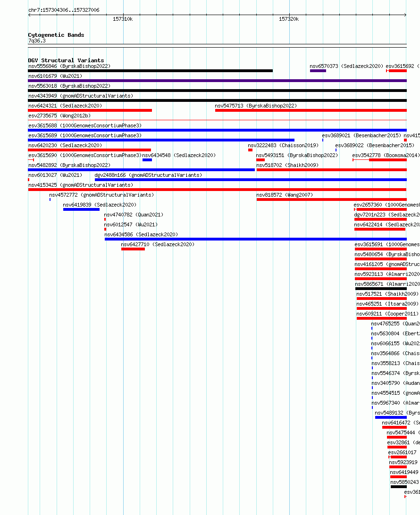The height and width of the screenshot is (515, 420).
Task: Open esv3615688 1000GenomesConsortiumPhase3 label
Action: (x=85, y=125)
